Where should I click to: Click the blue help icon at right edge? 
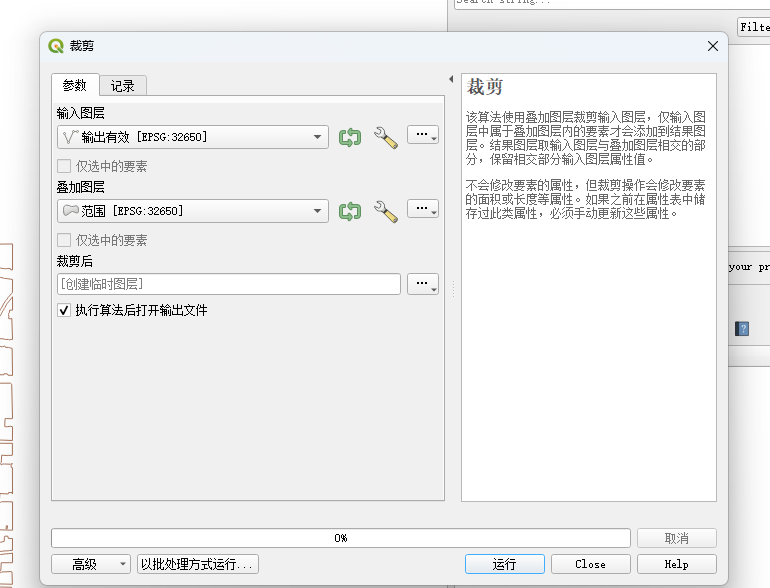742,328
